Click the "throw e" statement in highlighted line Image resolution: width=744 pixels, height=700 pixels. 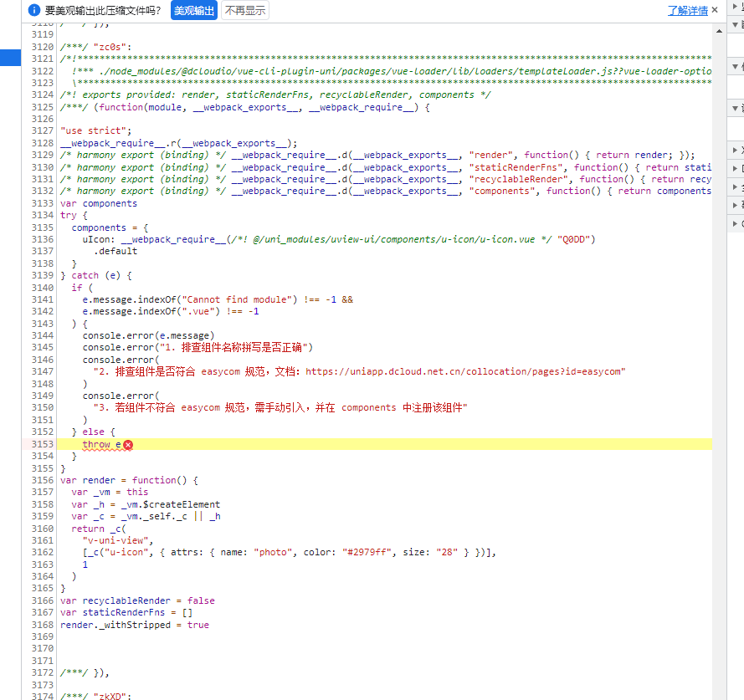[x=101, y=444]
